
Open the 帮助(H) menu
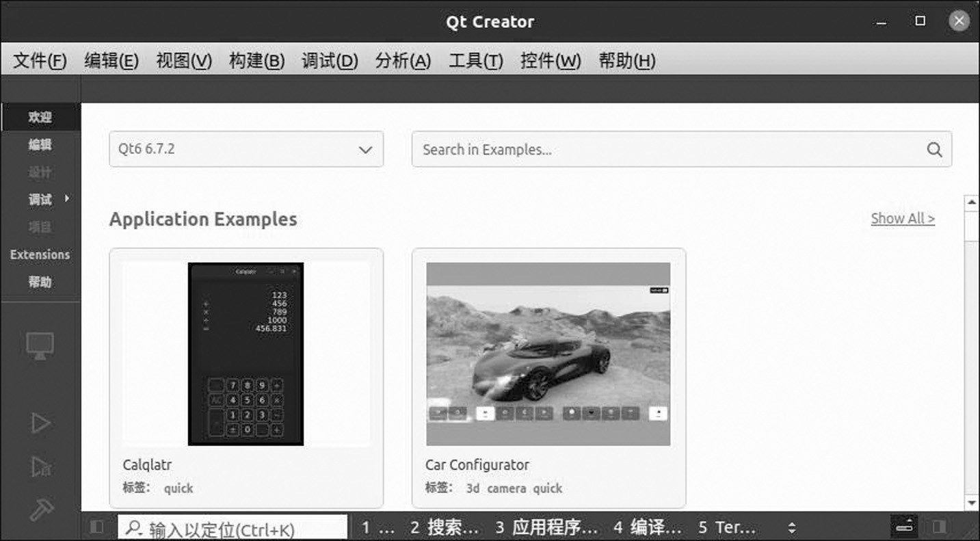tap(627, 61)
